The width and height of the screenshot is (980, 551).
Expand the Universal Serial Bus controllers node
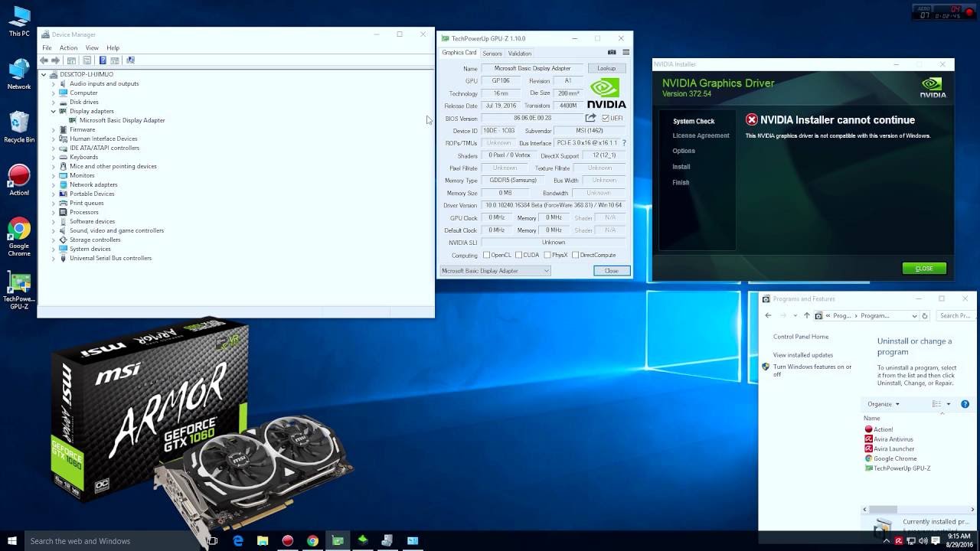tap(54, 258)
